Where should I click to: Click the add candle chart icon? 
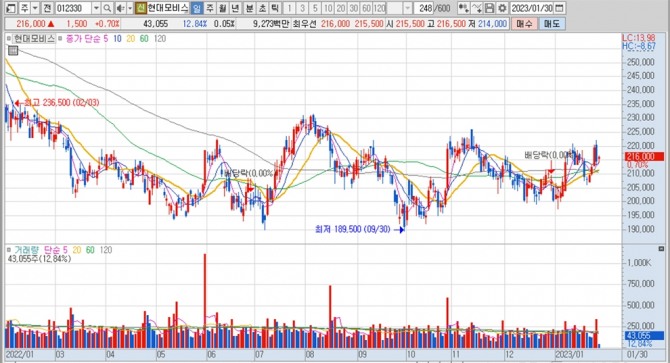(463, 8)
